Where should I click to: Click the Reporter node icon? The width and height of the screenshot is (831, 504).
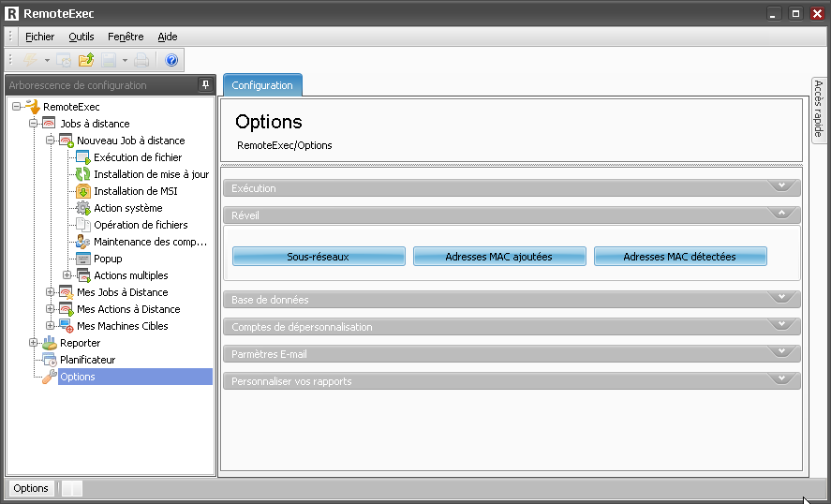[50, 343]
